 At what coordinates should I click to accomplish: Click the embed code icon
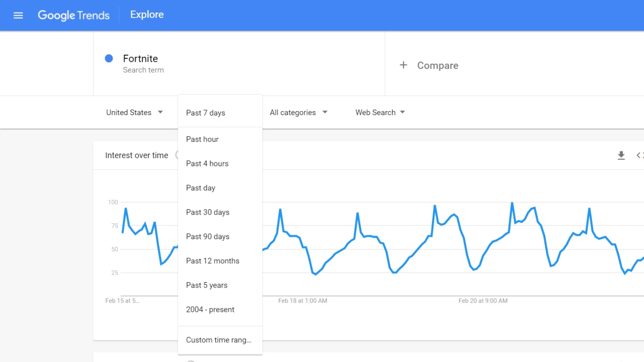pos(639,155)
